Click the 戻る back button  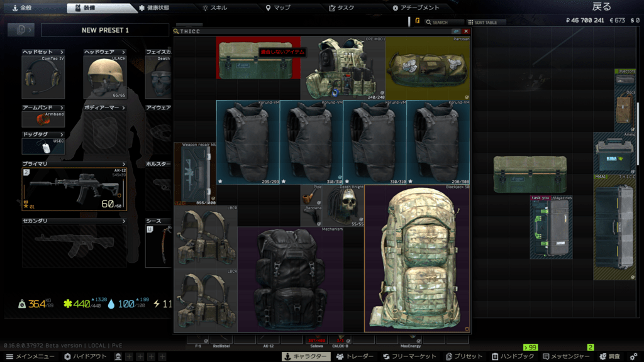click(x=601, y=6)
